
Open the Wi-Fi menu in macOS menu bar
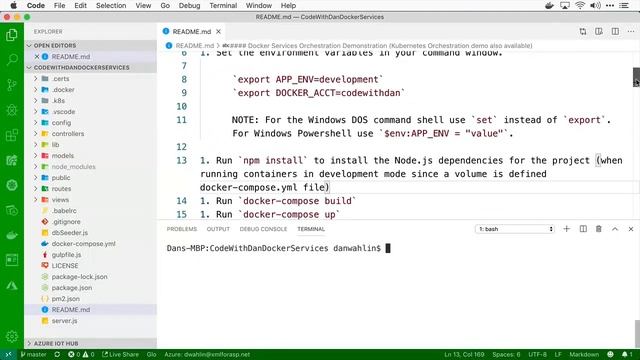(x=580, y=5)
